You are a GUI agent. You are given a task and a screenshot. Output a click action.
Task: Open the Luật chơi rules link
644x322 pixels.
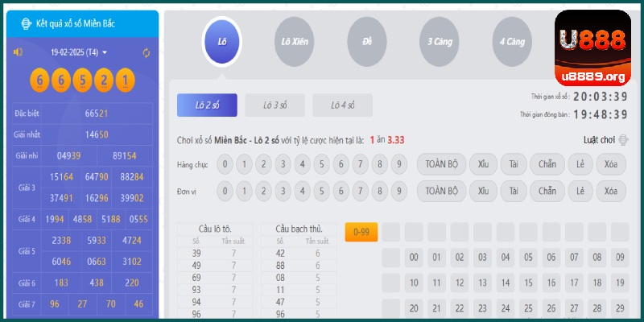click(x=598, y=140)
